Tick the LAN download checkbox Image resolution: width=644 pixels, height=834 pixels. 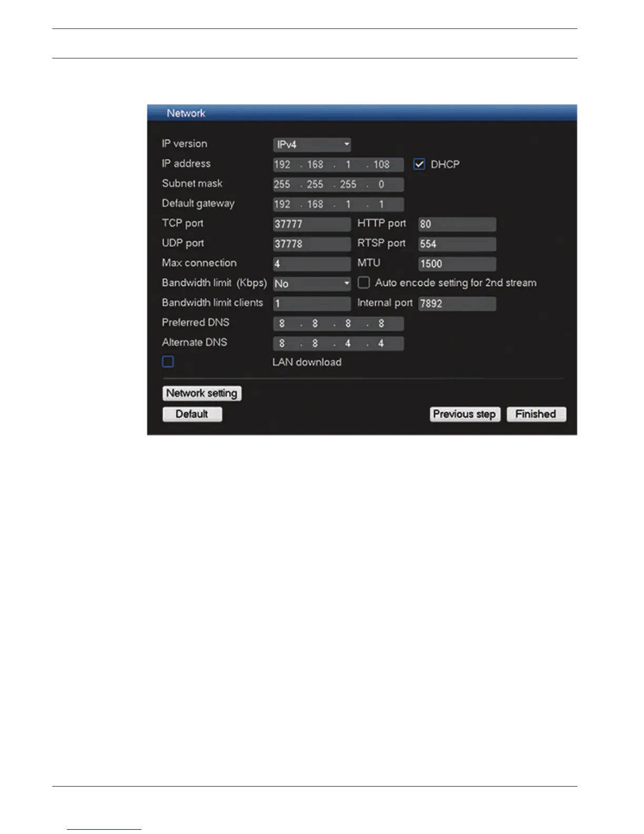point(168,362)
